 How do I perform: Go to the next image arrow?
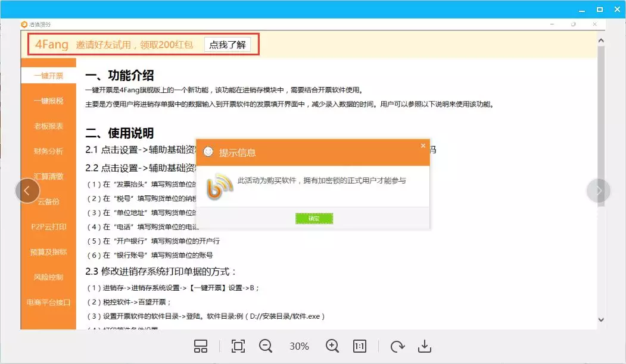click(x=598, y=191)
